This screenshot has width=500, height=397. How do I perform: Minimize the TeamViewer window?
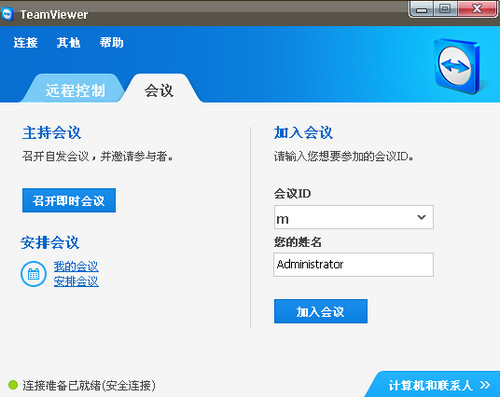(421, 9)
